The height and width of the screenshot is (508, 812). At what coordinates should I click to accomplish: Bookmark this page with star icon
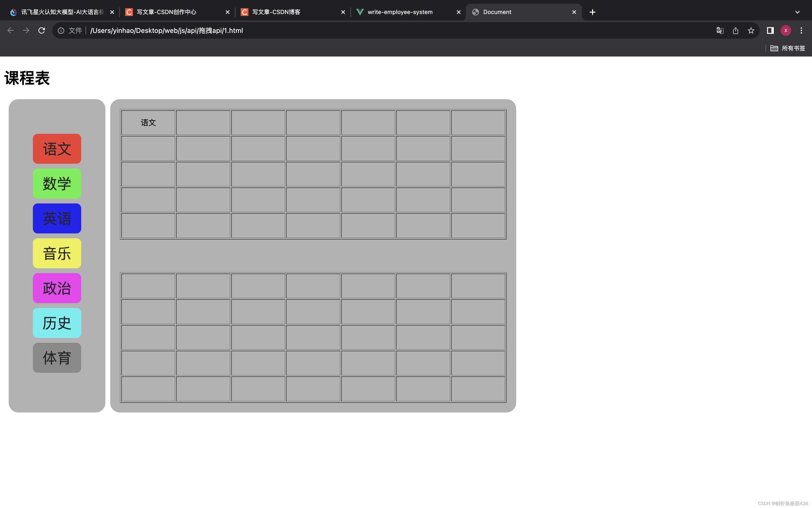coord(751,30)
